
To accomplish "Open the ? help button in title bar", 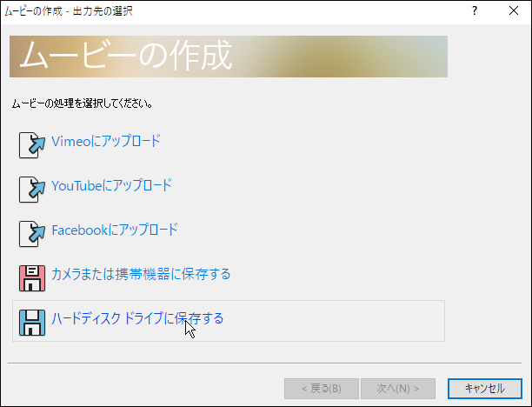I will tap(475, 10).
